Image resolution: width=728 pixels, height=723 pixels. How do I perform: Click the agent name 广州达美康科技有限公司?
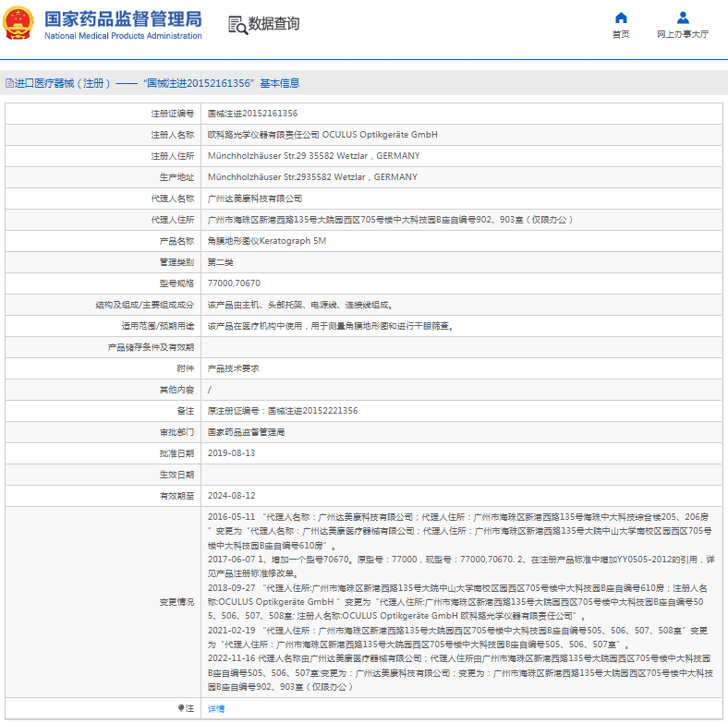255,199
